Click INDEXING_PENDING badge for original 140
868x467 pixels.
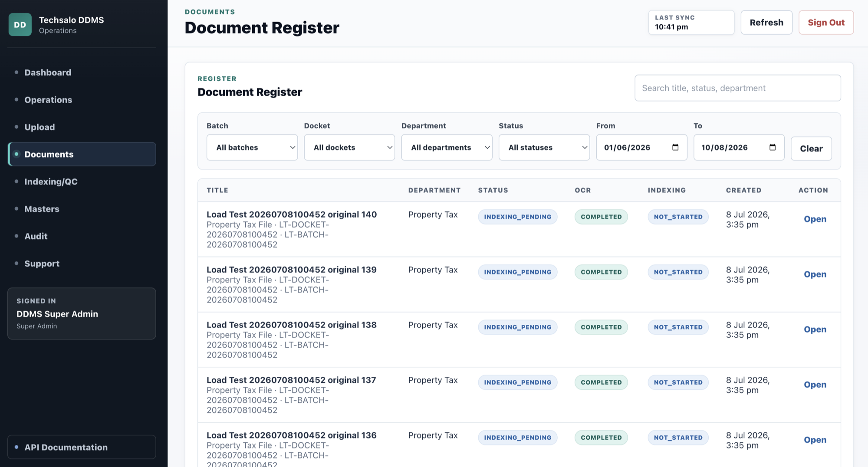point(518,217)
